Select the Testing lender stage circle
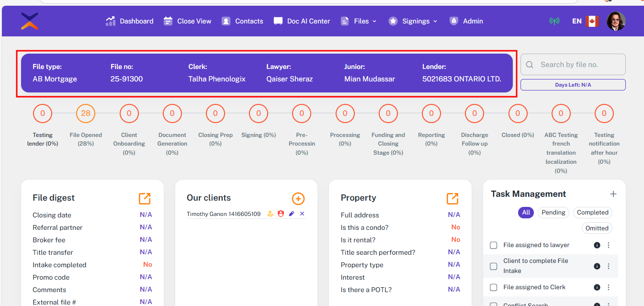 click(x=43, y=113)
